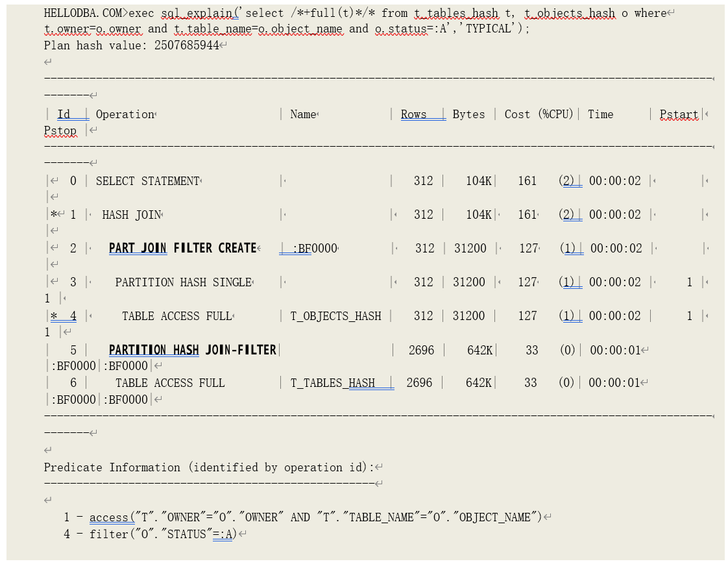Image resolution: width=728 pixels, height=568 pixels.
Task: Click TABLE ACCESS FULL in row Id 6
Action: pyautogui.click(x=170, y=383)
